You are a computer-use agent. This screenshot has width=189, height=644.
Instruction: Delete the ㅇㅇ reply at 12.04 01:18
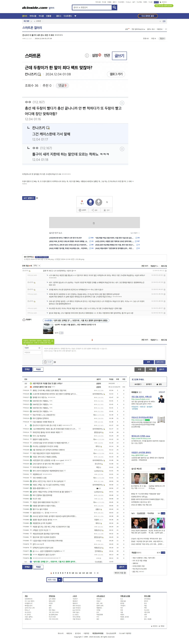[122, 149]
